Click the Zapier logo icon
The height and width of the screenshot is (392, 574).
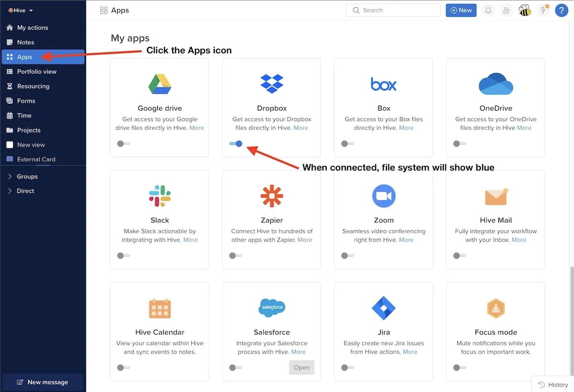click(x=272, y=196)
